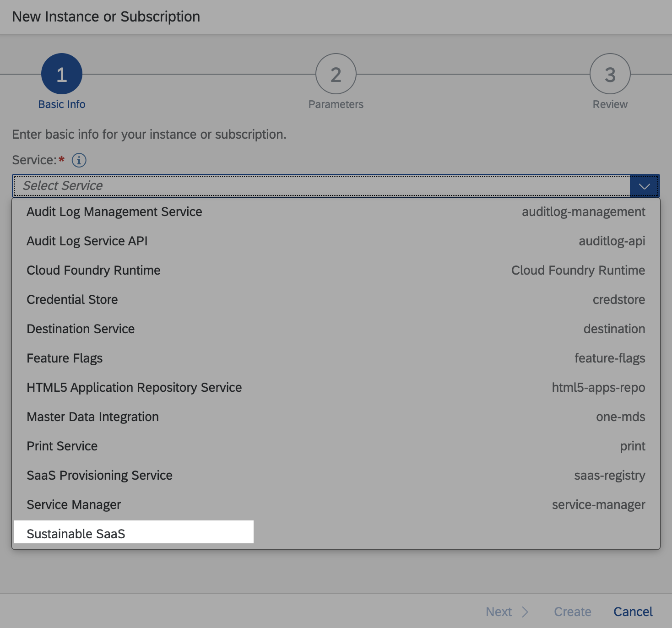
Task: Focus the Select Service input field
Action: (321, 186)
